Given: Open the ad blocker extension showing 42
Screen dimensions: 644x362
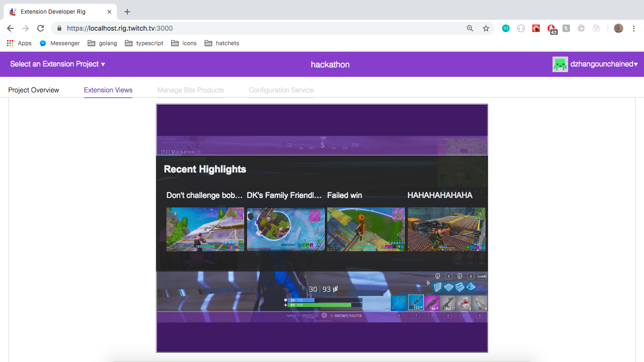Looking at the screenshot, I should [x=552, y=29].
